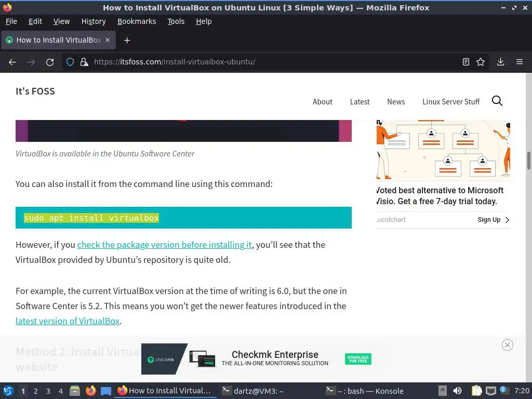The width and height of the screenshot is (532, 399).
Task: Click the sudo apt install virtualbox code block
Action: coord(183,218)
